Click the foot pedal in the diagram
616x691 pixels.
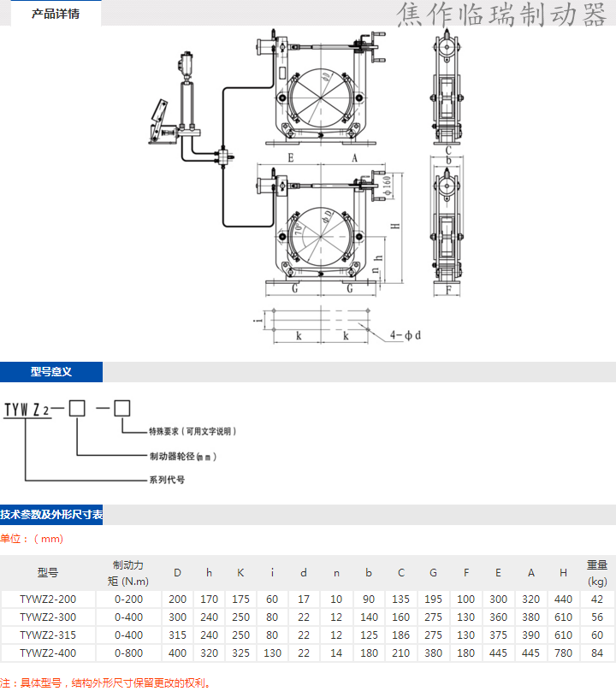point(160,120)
